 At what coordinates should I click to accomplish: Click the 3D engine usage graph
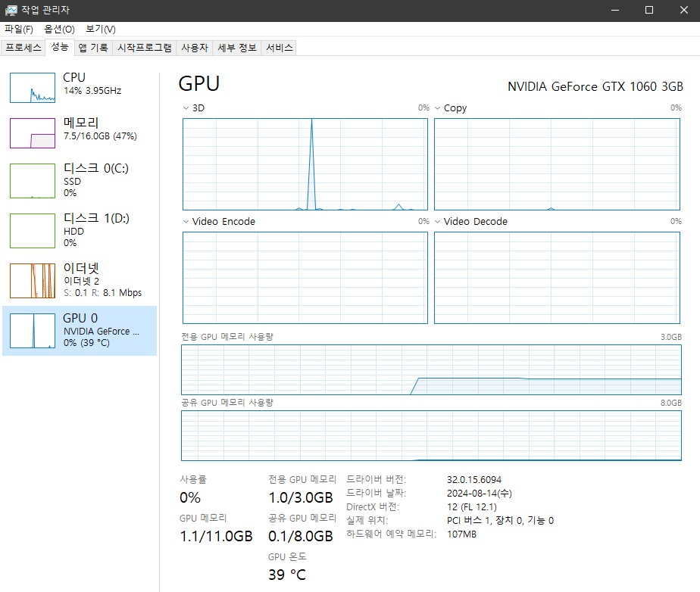pyautogui.click(x=305, y=164)
